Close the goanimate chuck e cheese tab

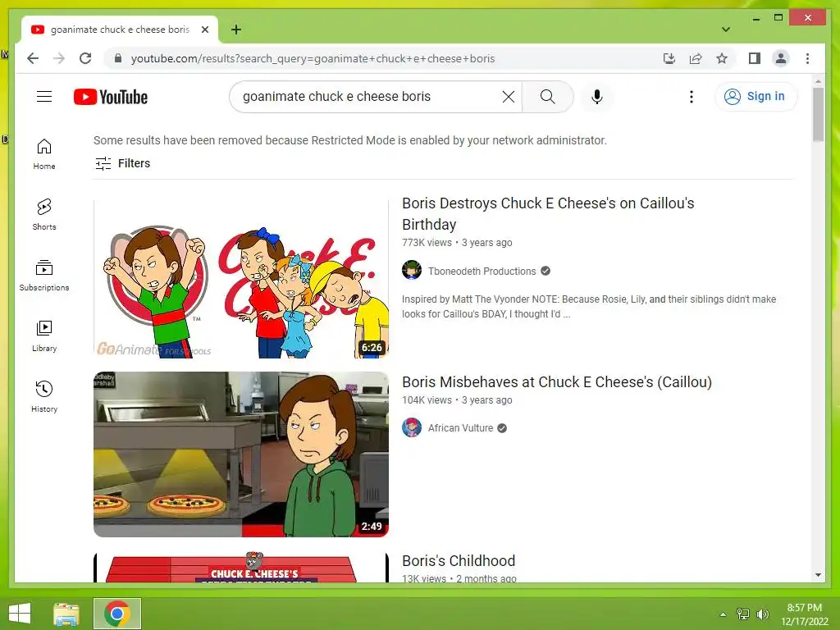point(204,30)
